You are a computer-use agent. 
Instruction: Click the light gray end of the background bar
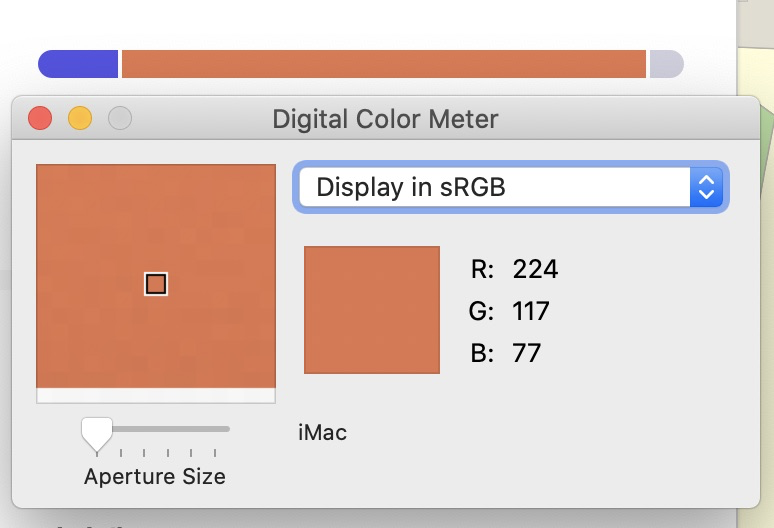click(666, 64)
